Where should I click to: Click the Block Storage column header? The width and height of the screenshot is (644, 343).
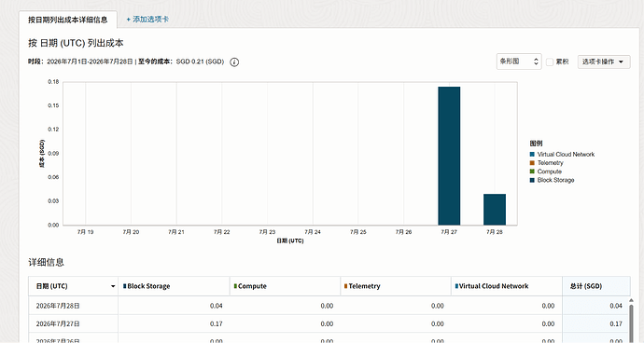(x=174, y=286)
